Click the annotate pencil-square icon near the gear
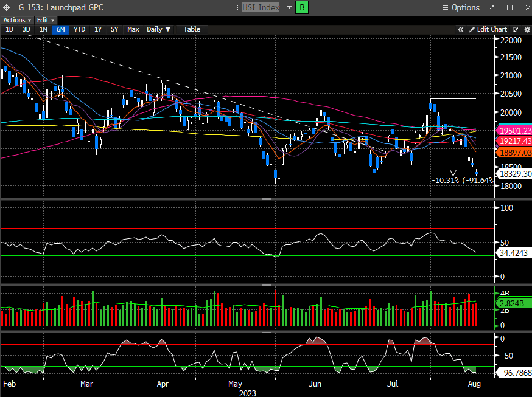The width and height of the screenshot is (532, 397). tap(516, 29)
